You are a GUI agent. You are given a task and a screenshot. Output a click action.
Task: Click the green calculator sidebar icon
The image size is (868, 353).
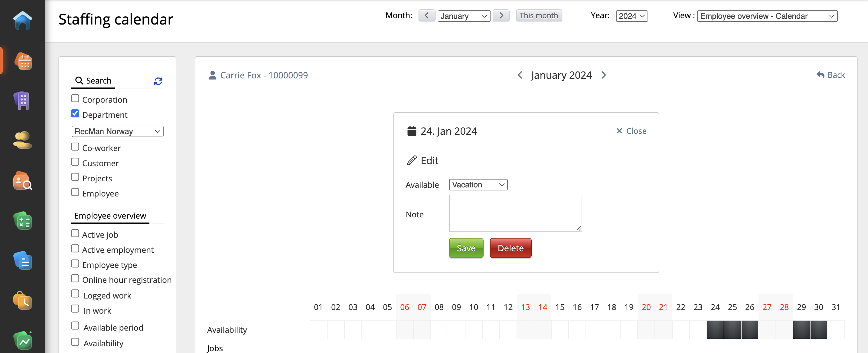23,221
